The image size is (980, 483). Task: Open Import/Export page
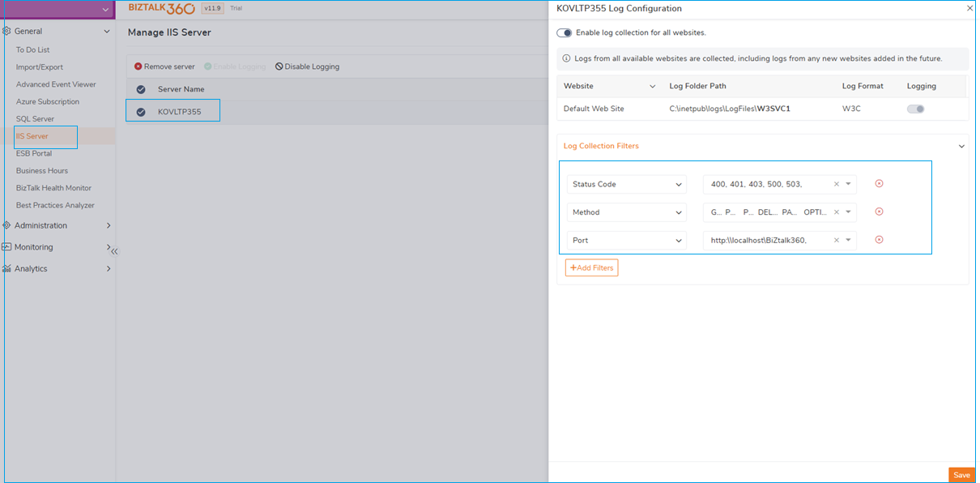coord(40,67)
